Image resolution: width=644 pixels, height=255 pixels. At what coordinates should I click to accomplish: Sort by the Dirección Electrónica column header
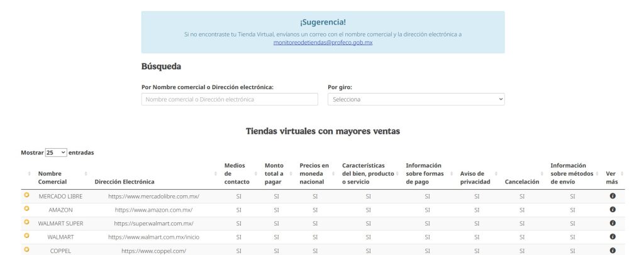click(125, 182)
